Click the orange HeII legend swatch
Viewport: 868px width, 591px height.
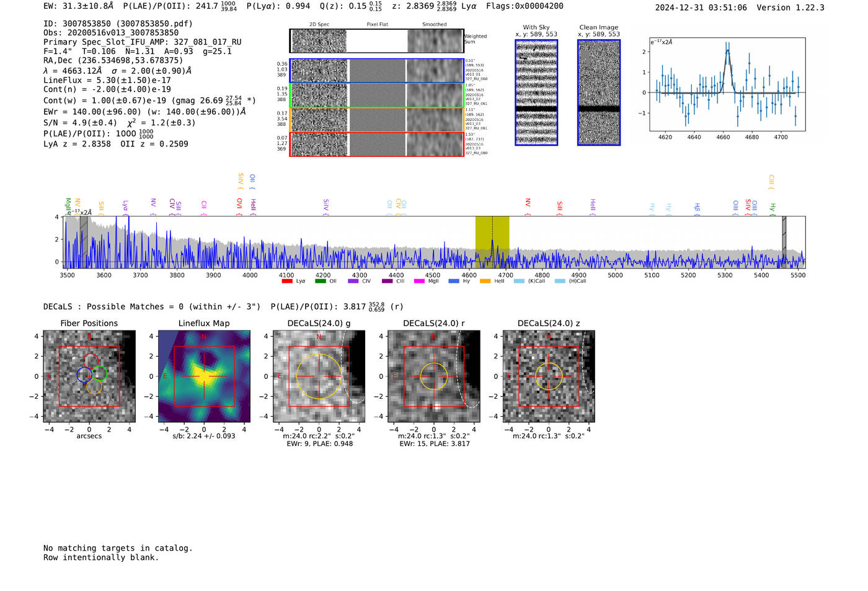485,281
